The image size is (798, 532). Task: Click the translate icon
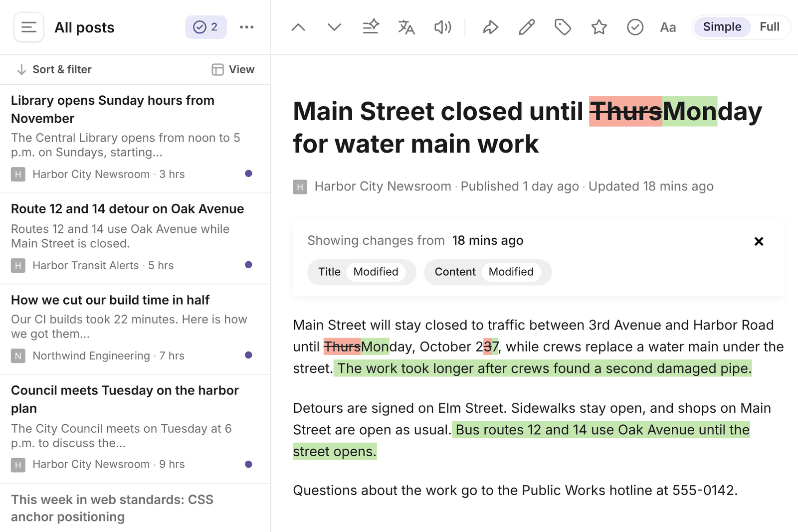click(406, 27)
